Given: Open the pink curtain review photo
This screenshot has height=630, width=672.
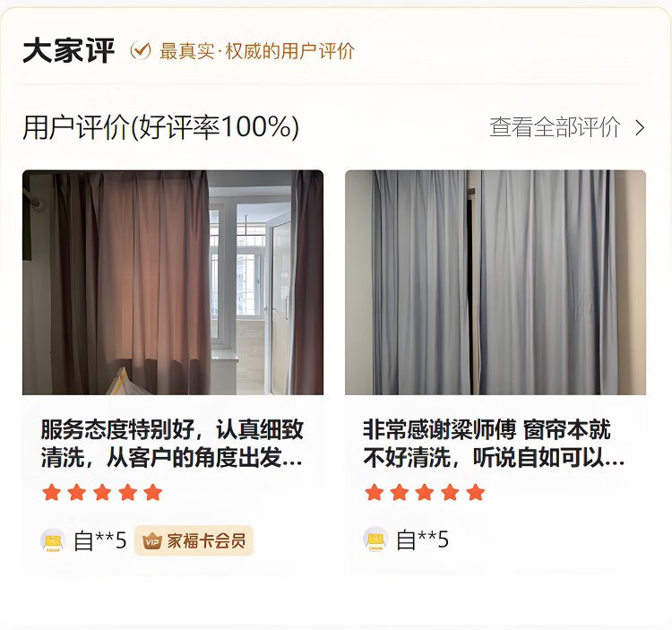Looking at the screenshot, I should (x=173, y=282).
